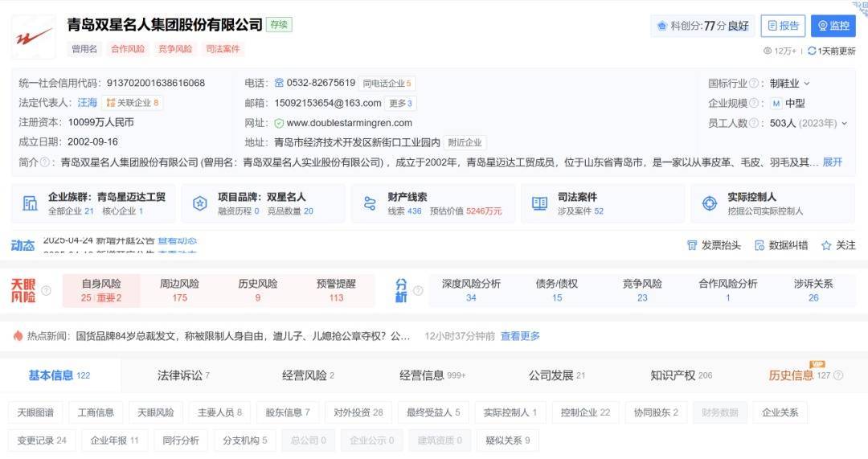This screenshot has width=868, height=459.
Task: Click the 合作风险 tag
Action: point(128,49)
